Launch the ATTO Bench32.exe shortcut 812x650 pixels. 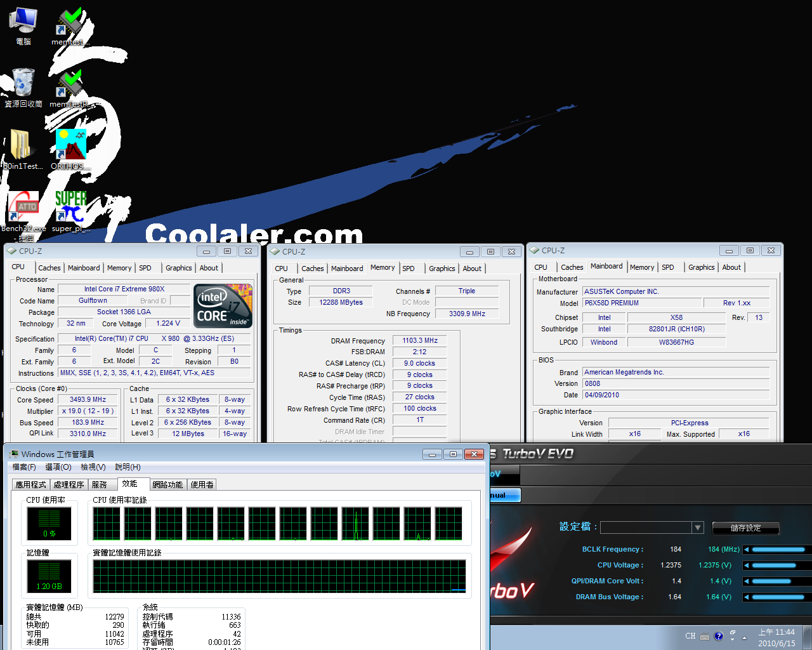click(x=23, y=216)
